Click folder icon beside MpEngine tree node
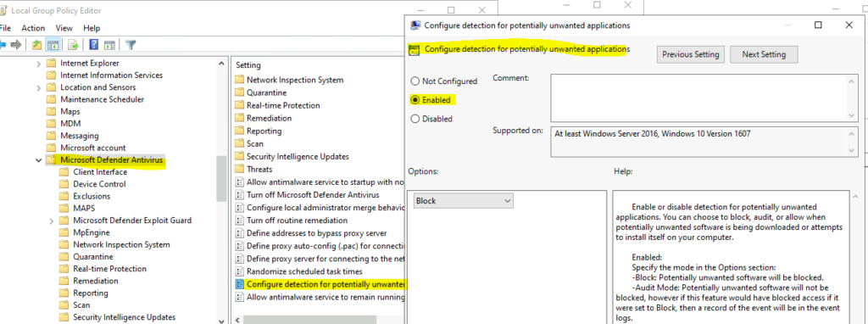 click(64, 232)
